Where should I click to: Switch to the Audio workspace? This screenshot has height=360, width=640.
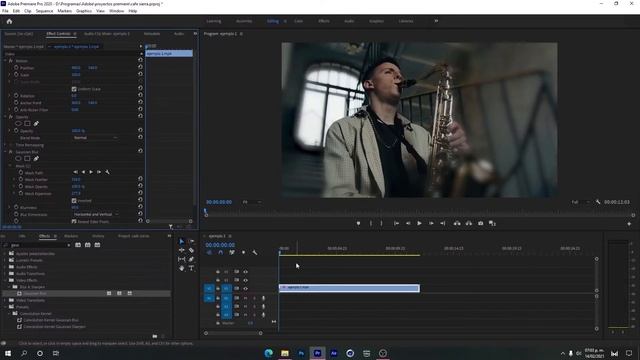pos(349,21)
